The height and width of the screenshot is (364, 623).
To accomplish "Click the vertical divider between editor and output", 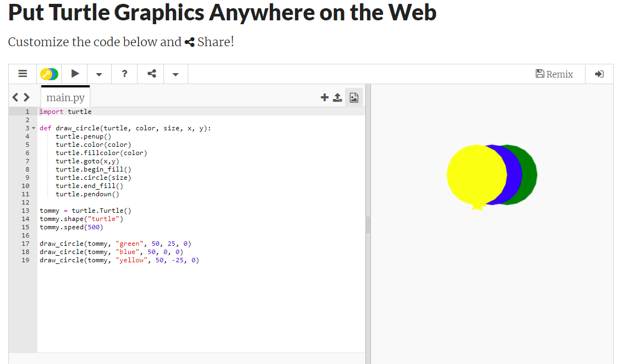I will (368, 224).
